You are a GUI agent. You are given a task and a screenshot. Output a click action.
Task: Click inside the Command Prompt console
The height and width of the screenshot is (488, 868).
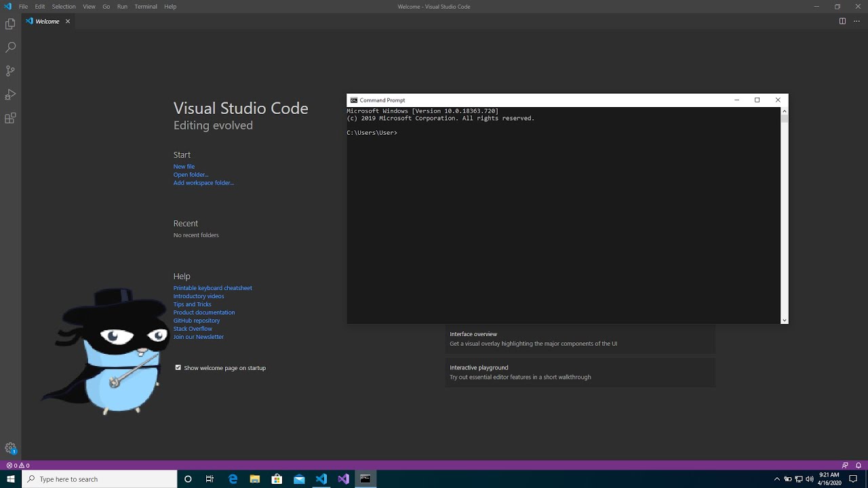pyautogui.click(x=564, y=216)
